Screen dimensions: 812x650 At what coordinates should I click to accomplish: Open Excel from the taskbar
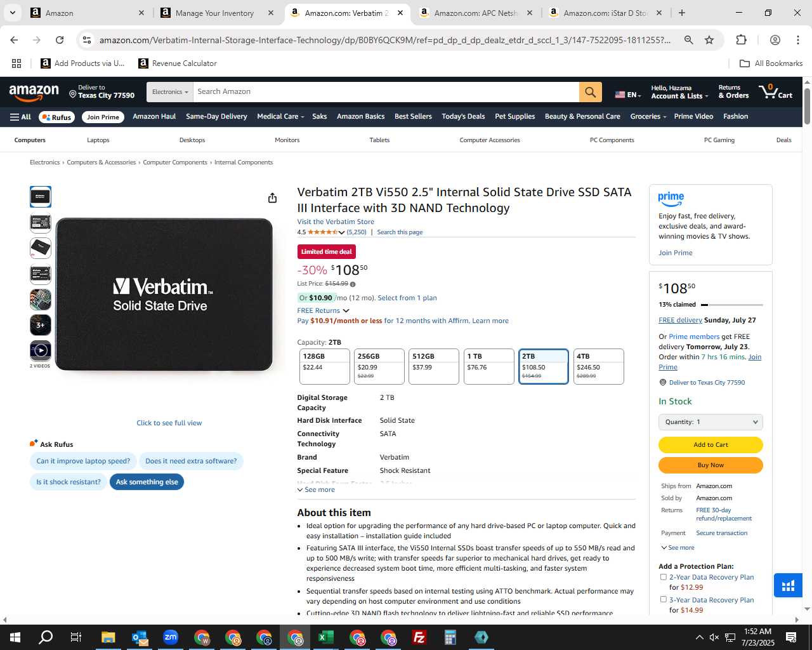point(325,637)
